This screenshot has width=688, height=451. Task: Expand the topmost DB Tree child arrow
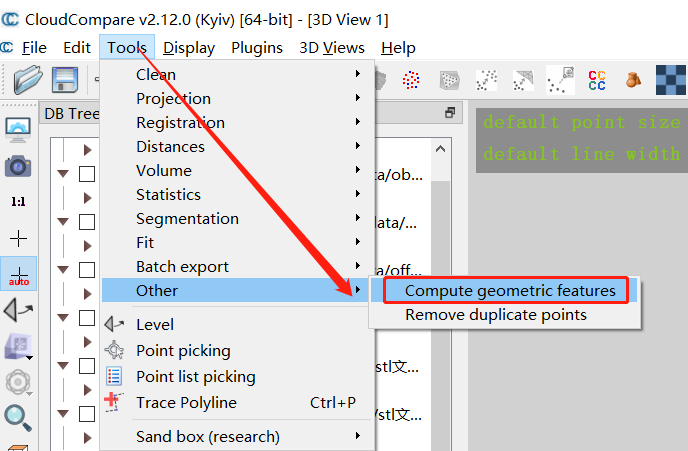tap(86, 150)
